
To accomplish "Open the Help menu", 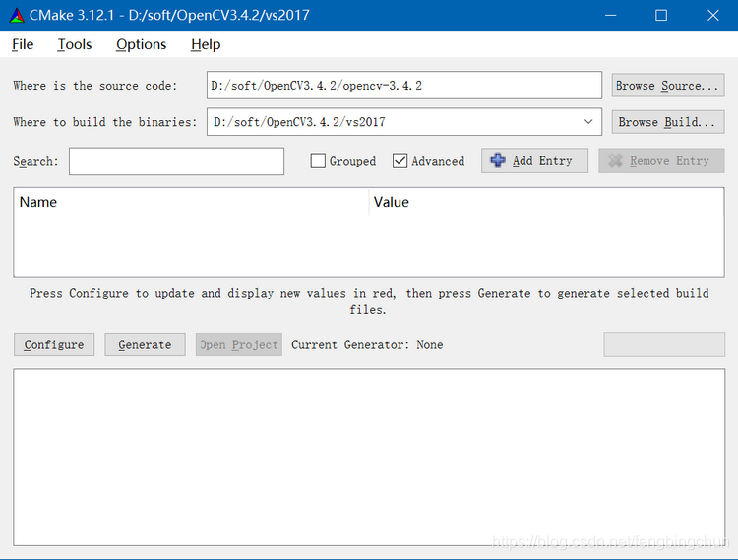I will tap(206, 44).
